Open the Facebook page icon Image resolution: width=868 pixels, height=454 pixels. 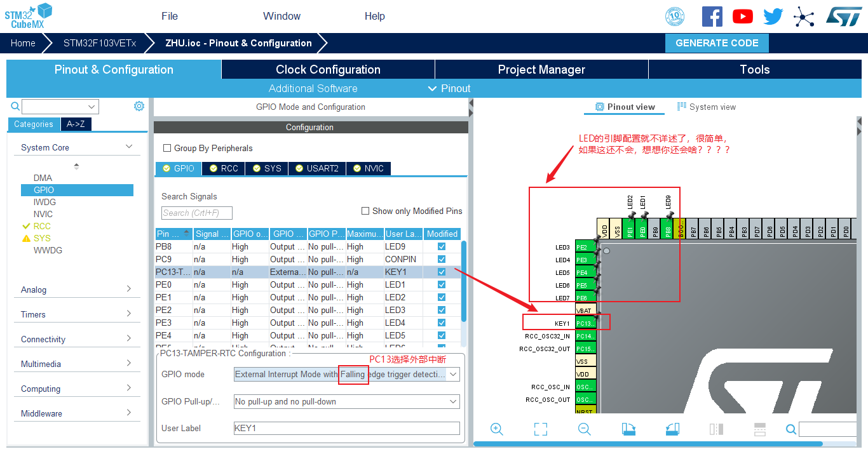tap(712, 17)
